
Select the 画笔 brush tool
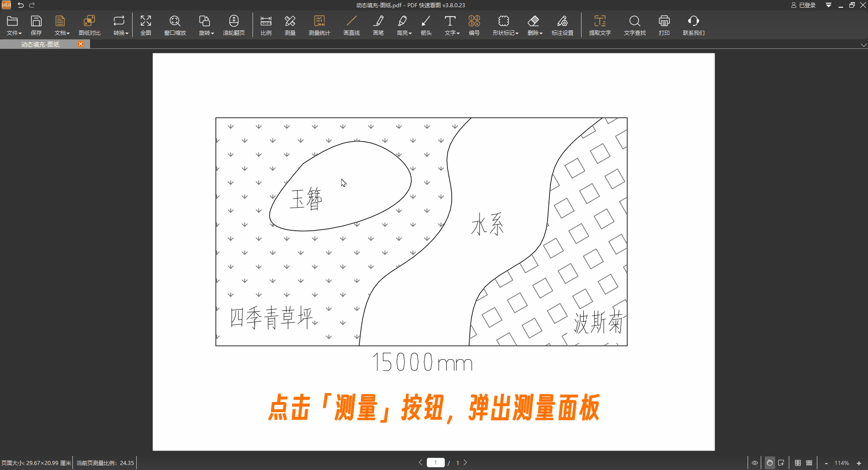378,25
